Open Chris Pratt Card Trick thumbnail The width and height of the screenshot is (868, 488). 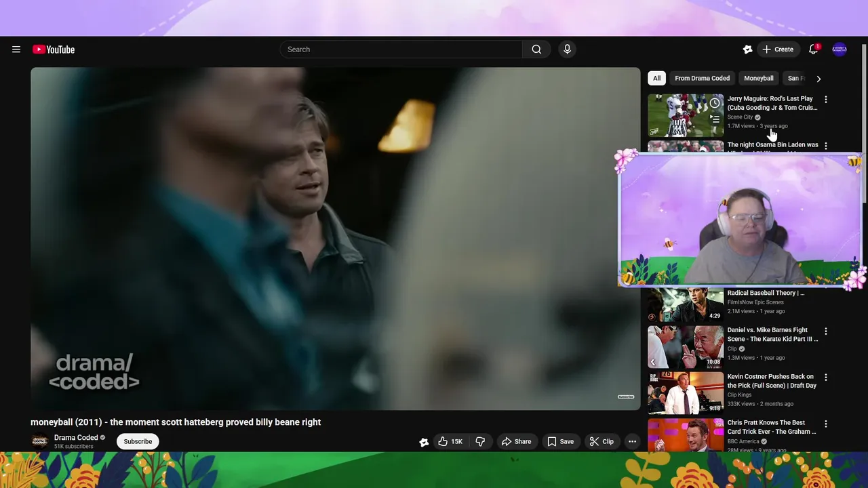pyautogui.click(x=685, y=435)
